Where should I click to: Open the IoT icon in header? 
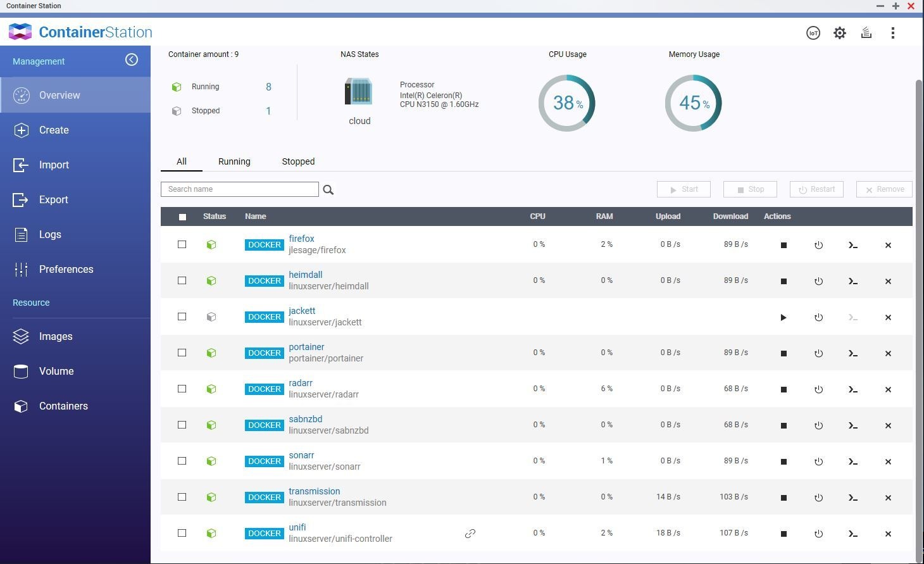(813, 33)
